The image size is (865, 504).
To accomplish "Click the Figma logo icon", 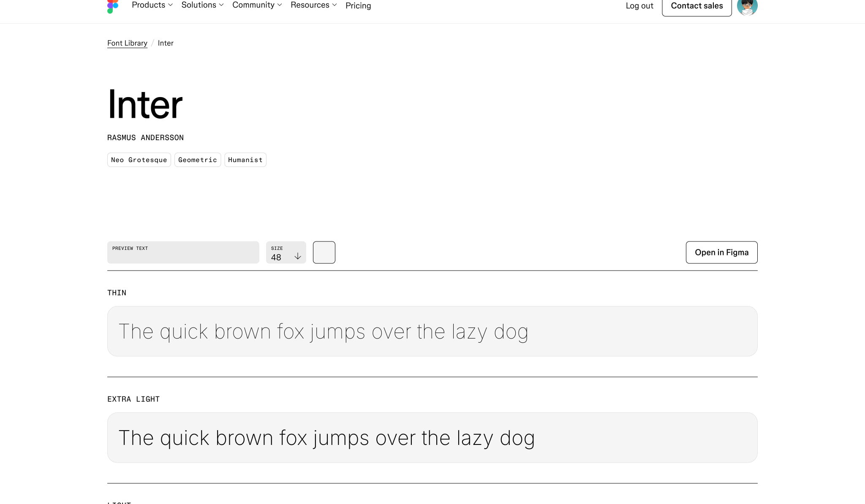I will (113, 6).
